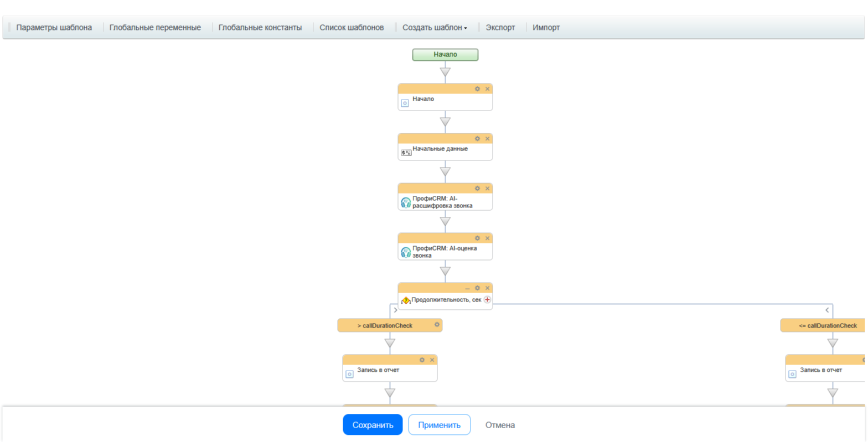Click the Применить button
Viewport: 868px width, 442px height.
click(440, 425)
